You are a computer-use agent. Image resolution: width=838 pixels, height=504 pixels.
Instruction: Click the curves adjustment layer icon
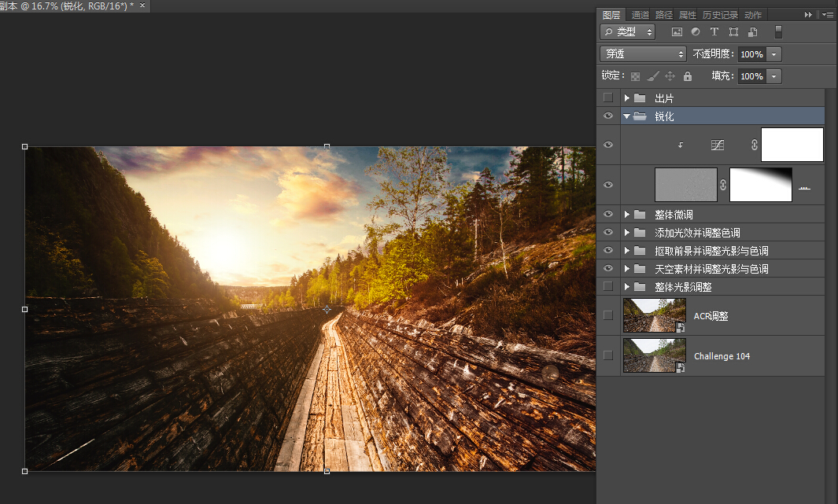coord(717,145)
